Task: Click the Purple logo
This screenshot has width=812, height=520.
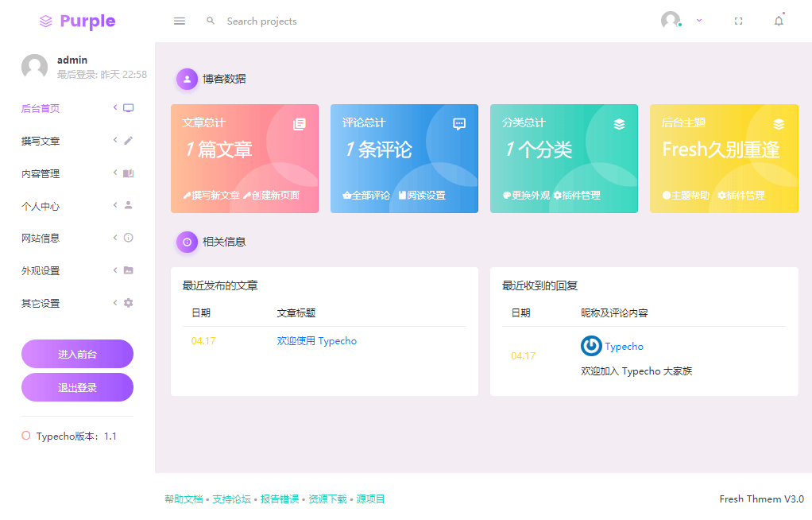Action: coord(76,21)
